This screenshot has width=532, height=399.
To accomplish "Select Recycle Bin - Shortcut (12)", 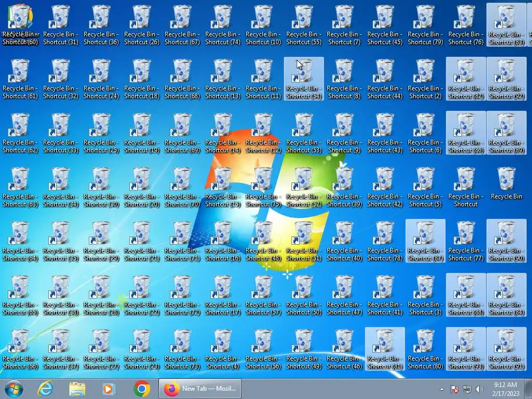I will (263, 132).
